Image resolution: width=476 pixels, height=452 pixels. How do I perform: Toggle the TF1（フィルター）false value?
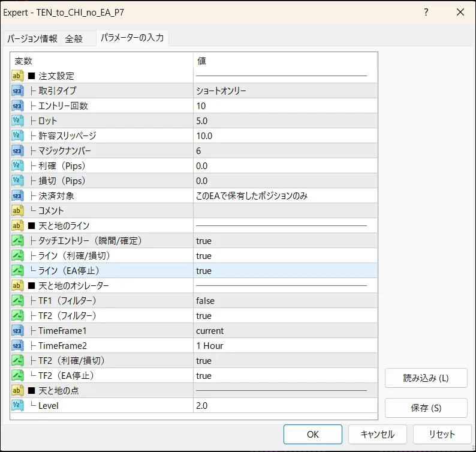tap(285, 300)
